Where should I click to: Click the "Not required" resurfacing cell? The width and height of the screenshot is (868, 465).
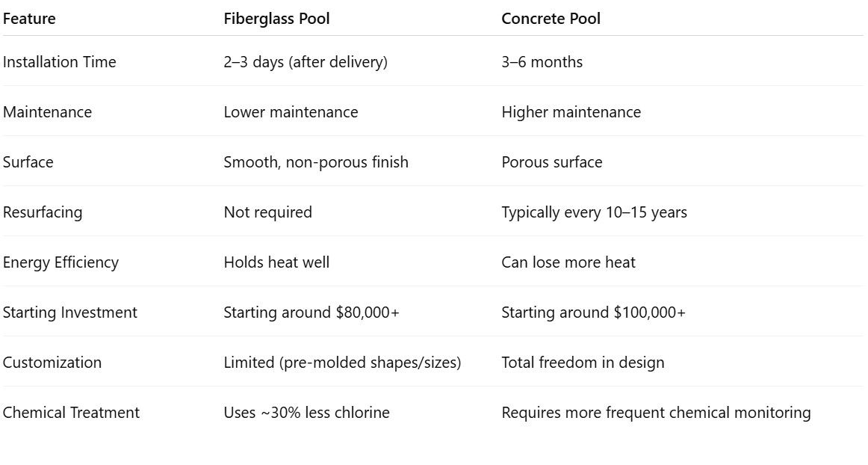pos(267,212)
